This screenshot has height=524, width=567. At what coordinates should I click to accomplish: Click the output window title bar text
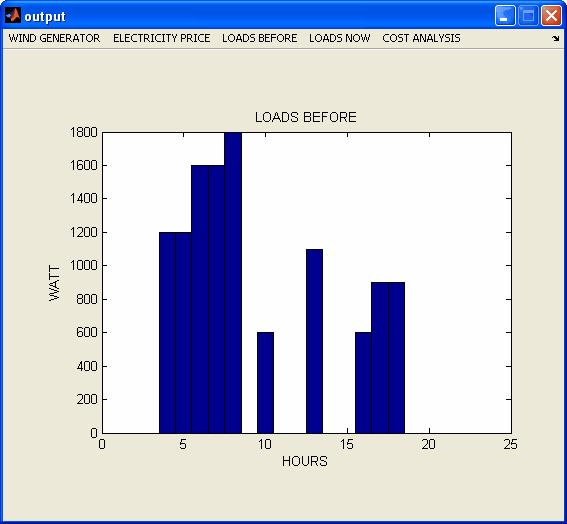[45, 17]
